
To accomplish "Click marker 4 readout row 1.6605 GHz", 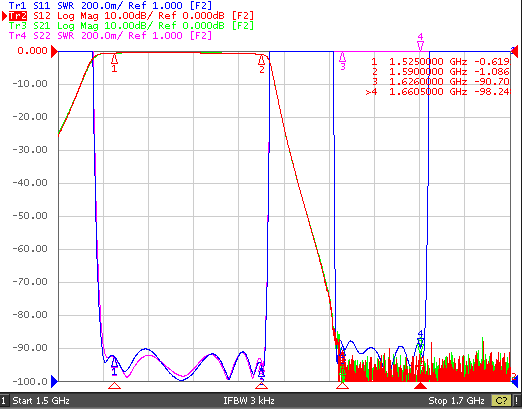I will (438, 92).
